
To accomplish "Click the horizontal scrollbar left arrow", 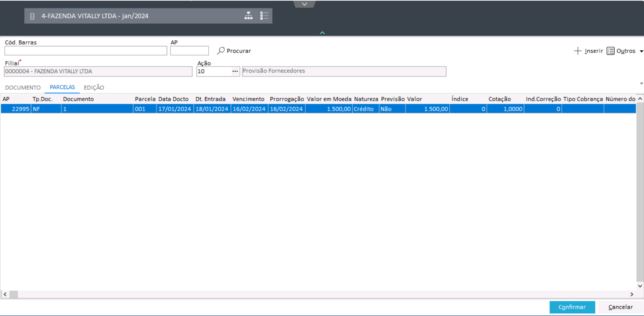I will click(5, 294).
